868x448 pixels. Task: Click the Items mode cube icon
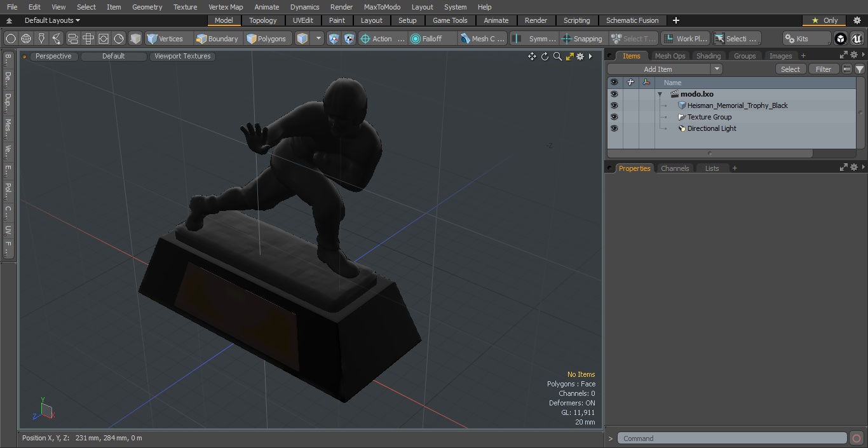(302, 39)
